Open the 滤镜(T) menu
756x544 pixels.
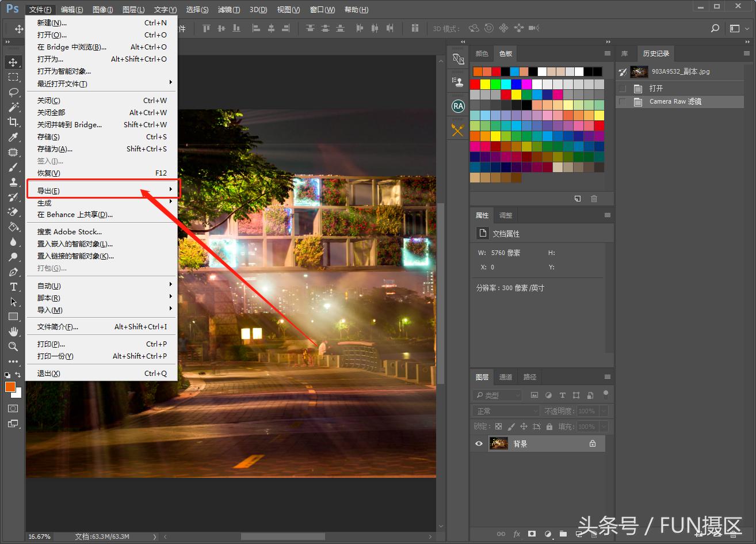click(229, 9)
